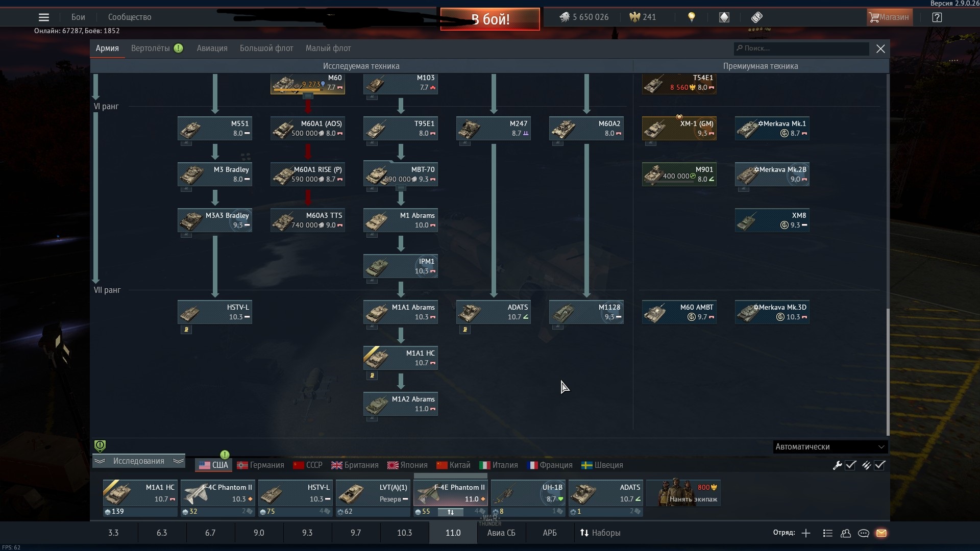
Task: Open the 'Бои' menu
Action: click(78, 17)
